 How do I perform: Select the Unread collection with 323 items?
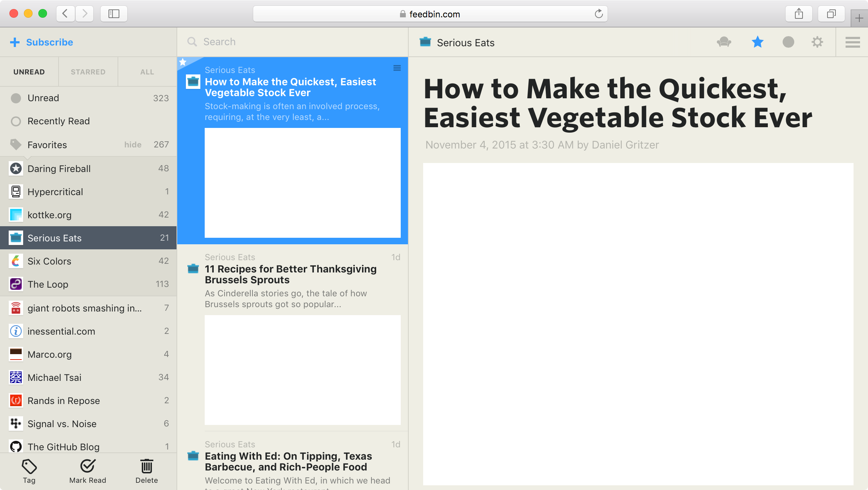(x=88, y=98)
